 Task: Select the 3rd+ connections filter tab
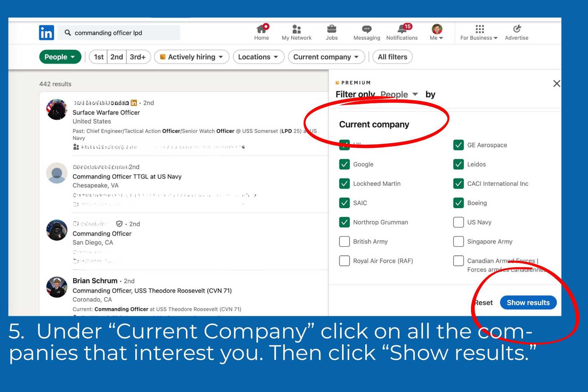click(138, 57)
